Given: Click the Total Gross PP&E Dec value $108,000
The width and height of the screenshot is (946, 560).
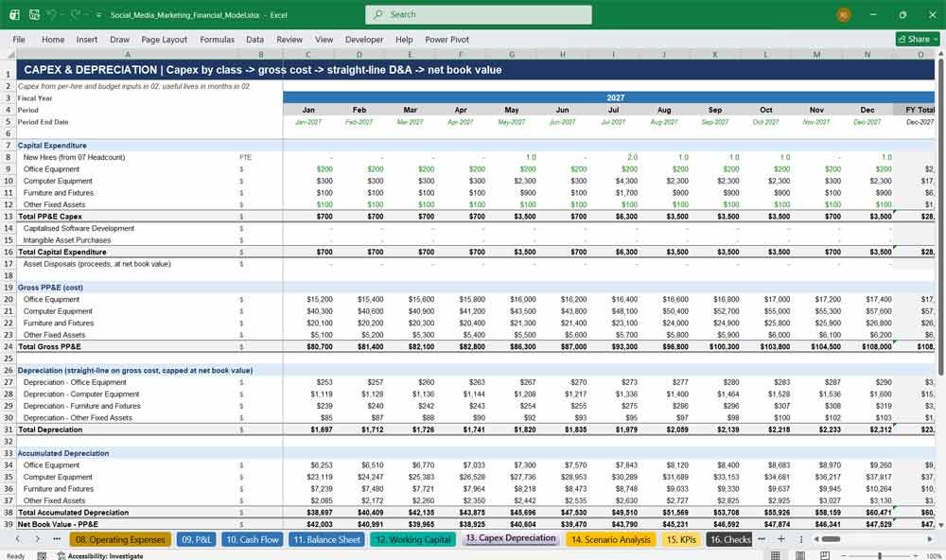Looking at the screenshot, I should (878, 346).
